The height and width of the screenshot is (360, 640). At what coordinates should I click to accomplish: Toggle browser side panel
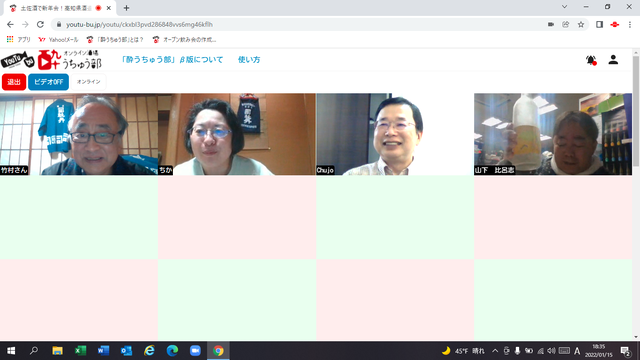coord(599,24)
